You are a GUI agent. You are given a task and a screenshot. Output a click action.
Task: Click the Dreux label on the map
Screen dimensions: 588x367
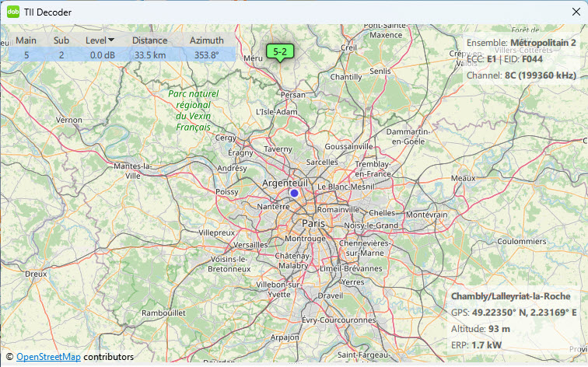click(x=36, y=274)
